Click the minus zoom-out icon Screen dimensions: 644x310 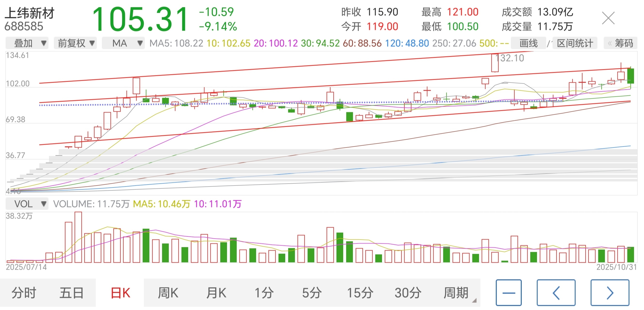(508, 293)
